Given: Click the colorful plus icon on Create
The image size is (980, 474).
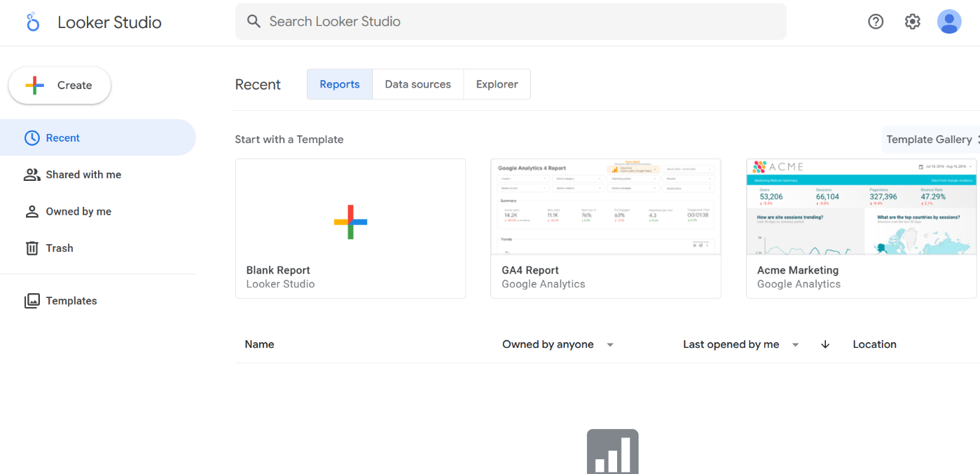Looking at the screenshot, I should (x=35, y=86).
